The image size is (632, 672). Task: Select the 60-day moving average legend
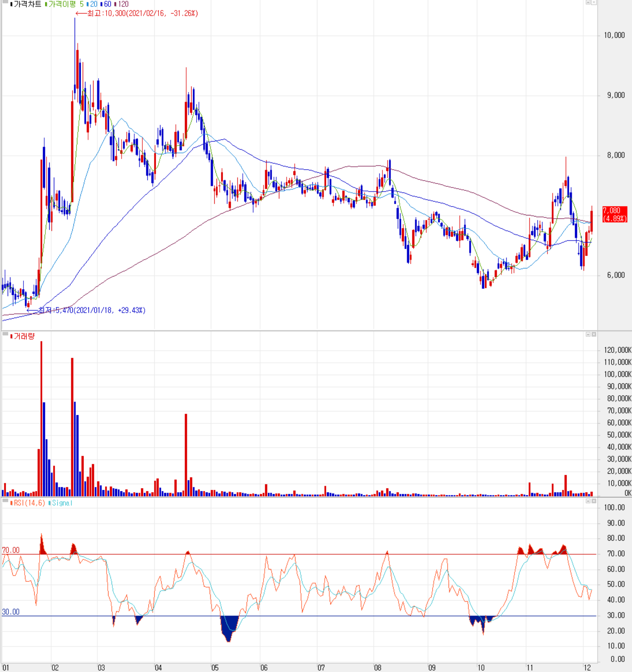point(108,4)
